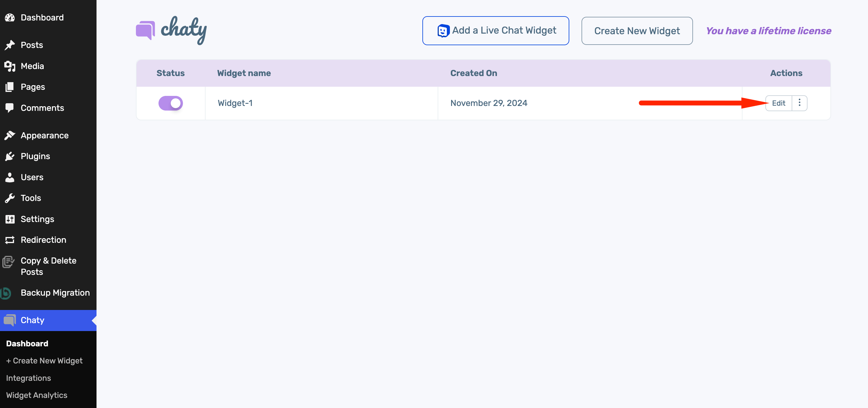Open Widget Analytics in the Chaty submenu
The image size is (868, 408).
tap(37, 395)
